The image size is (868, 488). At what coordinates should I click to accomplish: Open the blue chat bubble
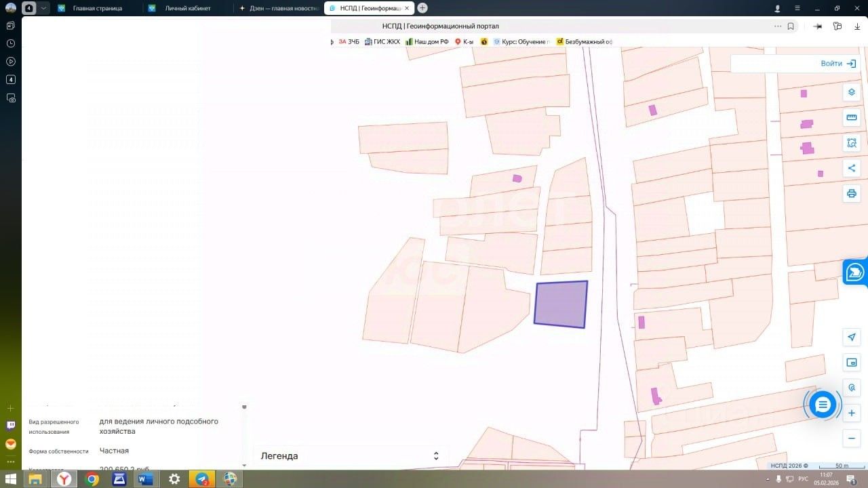click(823, 405)
